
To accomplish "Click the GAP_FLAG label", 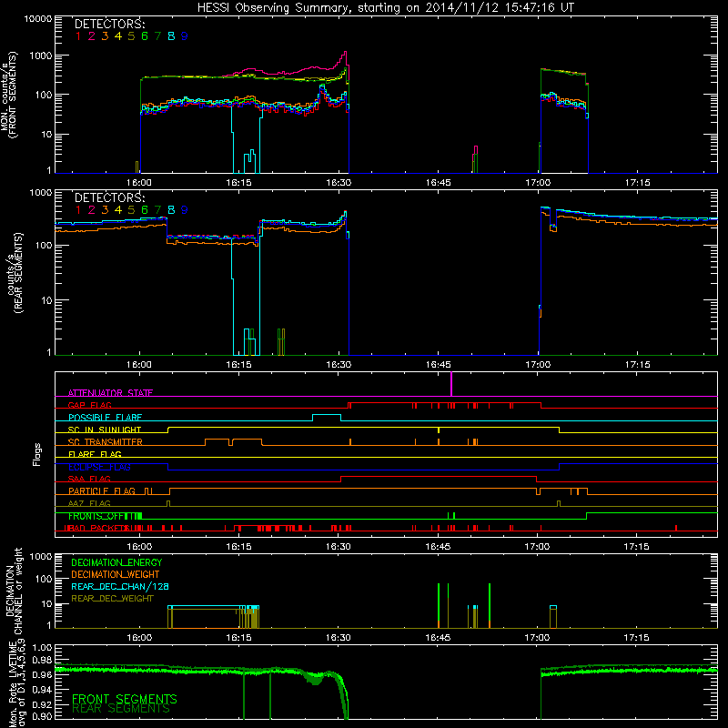I will [x=89, y=405].
